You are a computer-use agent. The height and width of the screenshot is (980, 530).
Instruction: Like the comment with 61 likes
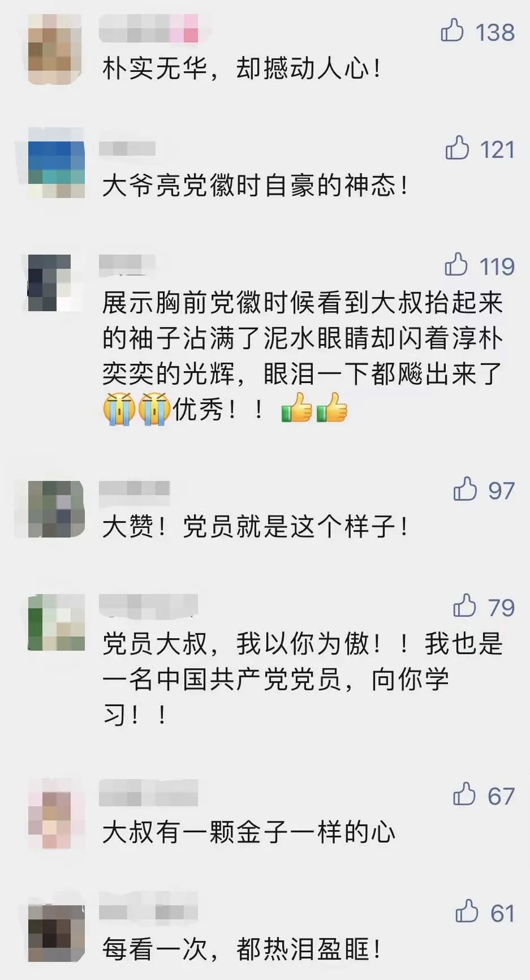467,911
